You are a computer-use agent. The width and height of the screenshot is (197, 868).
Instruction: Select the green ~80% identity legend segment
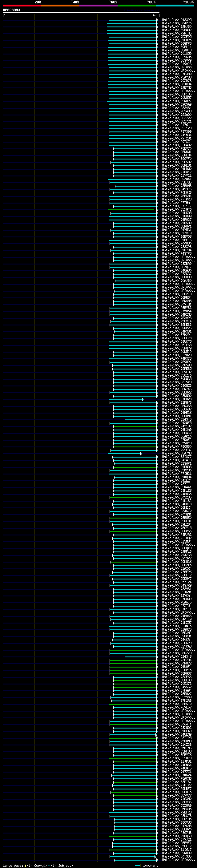tap(137, 6)
